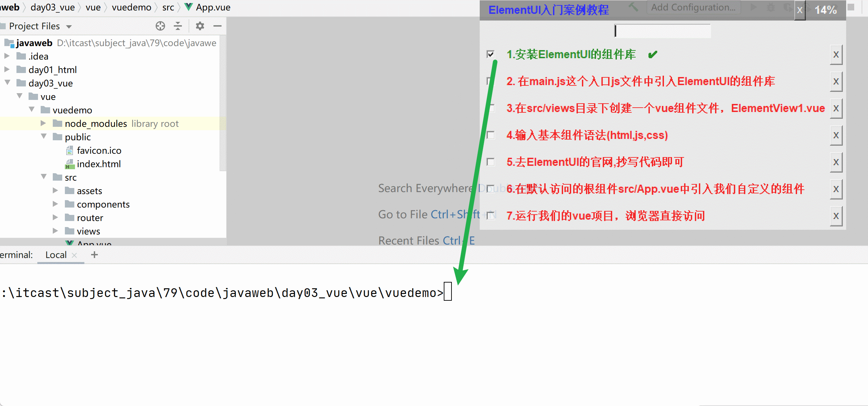
Task: Click the vue breadcrumb
Action: 93,7
